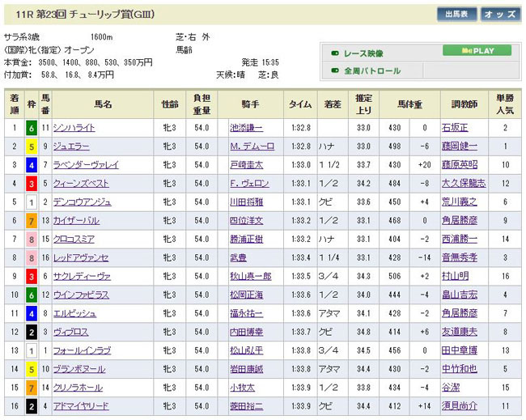Open trainer 藤岡健一 link

click(x=459, y=146)
